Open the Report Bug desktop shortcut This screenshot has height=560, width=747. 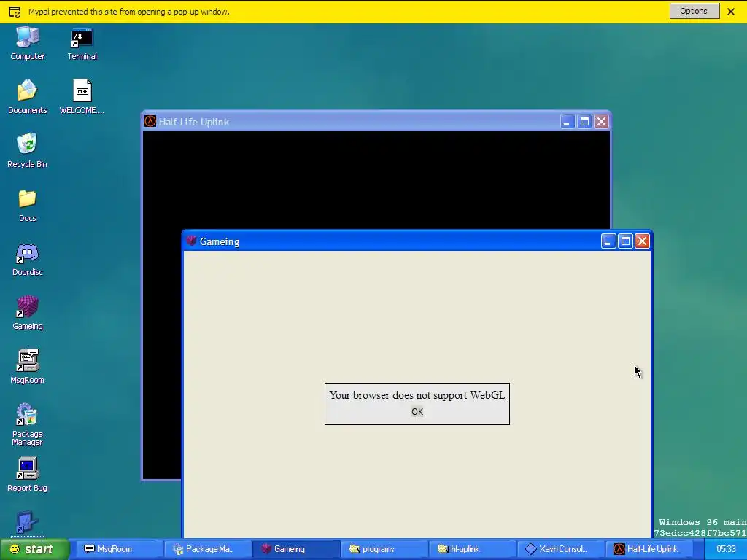pyautogui.click(x=27, y=475)
